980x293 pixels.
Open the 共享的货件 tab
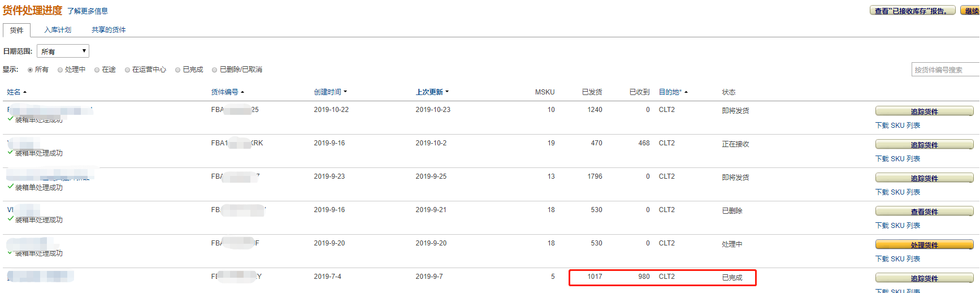[109, 30]
